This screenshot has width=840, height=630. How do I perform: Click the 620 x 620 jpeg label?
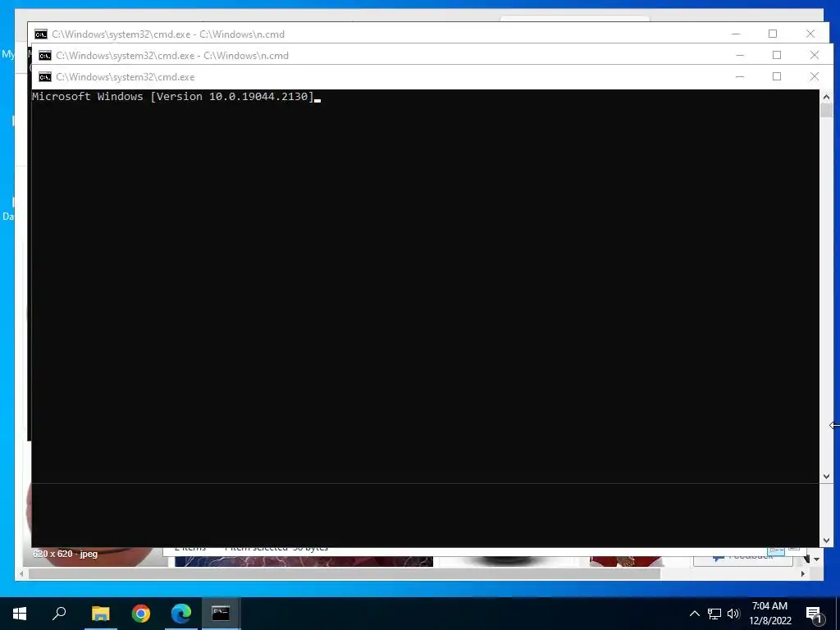tap(65, 554)
